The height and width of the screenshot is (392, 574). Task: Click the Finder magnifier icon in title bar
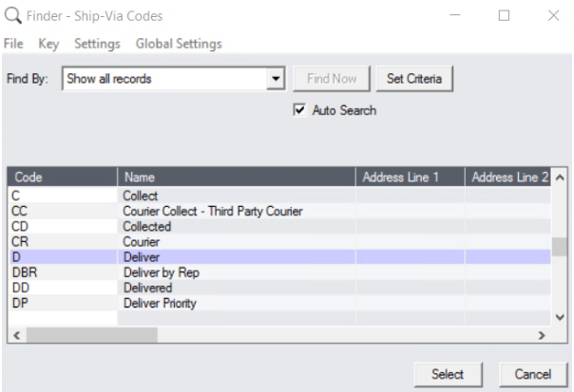point(13,16)
